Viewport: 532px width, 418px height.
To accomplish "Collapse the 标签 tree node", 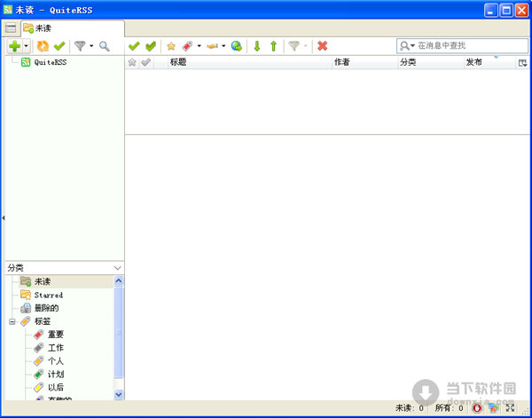I will point(12,321).
